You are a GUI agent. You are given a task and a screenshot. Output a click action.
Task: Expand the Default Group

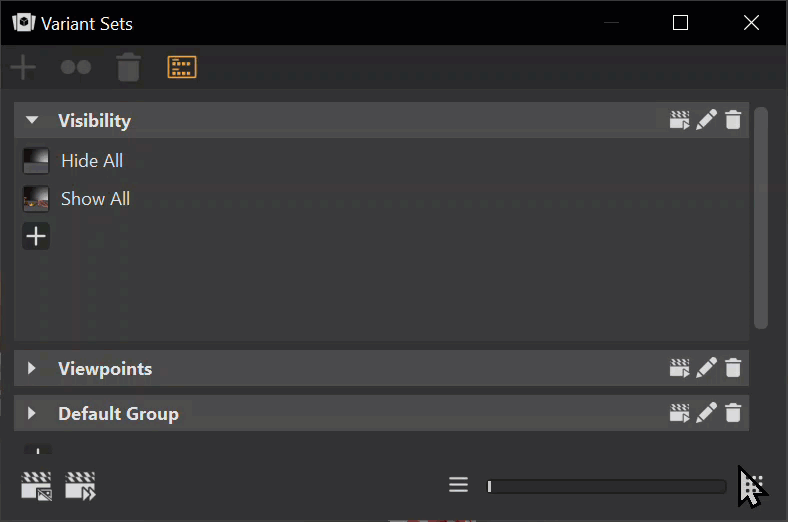coord(32,413)
